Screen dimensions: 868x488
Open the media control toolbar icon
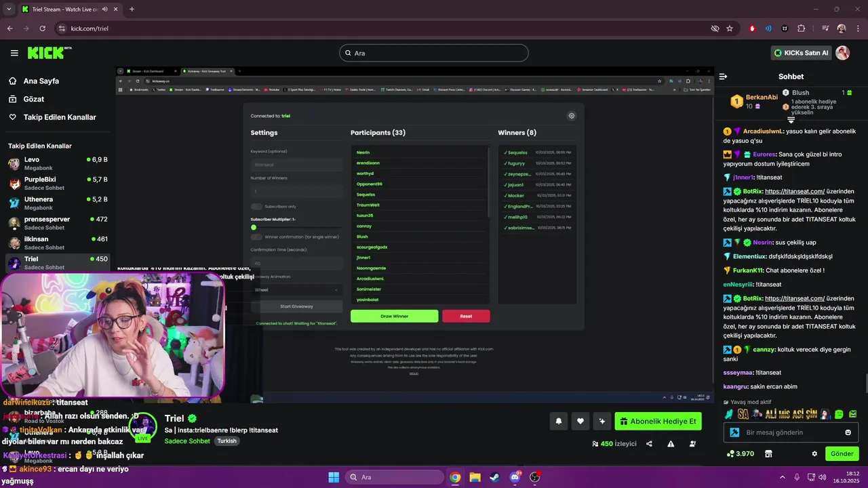click(825, 28)
